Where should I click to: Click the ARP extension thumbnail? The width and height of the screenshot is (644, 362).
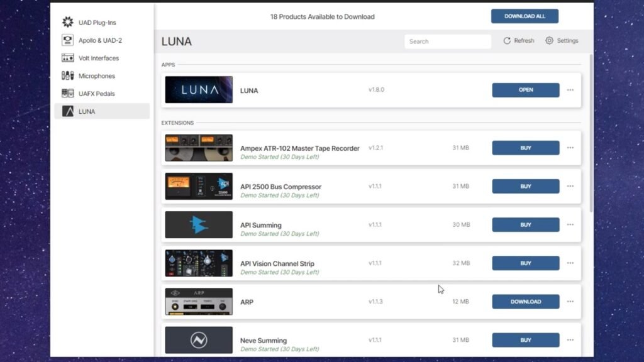pos(199,302)
